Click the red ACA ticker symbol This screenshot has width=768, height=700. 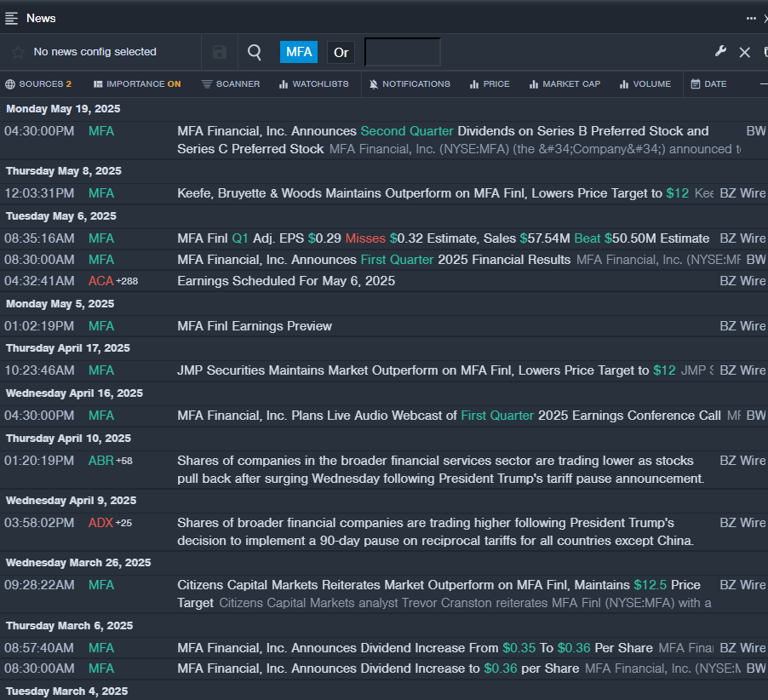click(x=100, y=281)
